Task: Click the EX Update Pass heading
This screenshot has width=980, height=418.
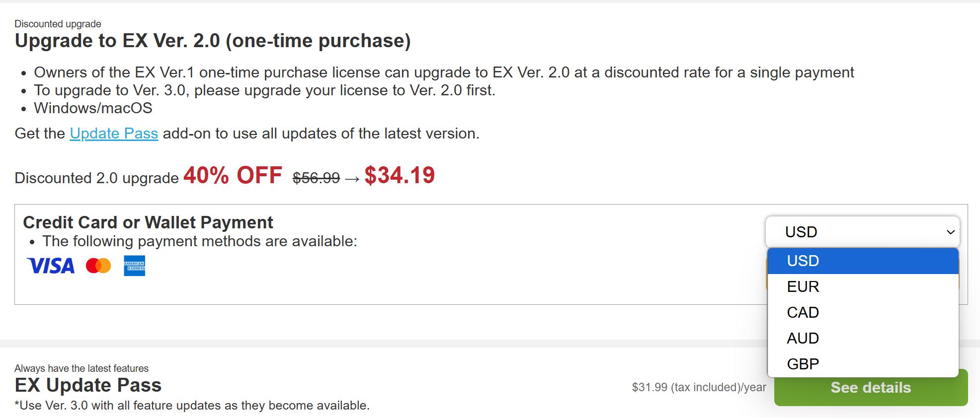Action: click(x=88, y=385)
